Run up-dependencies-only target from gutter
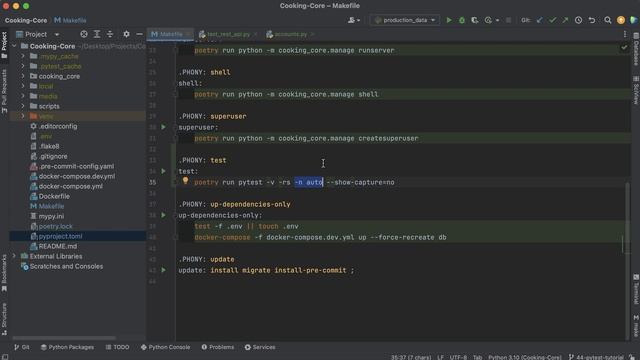 pyautogui.click(x=164, y=215)
